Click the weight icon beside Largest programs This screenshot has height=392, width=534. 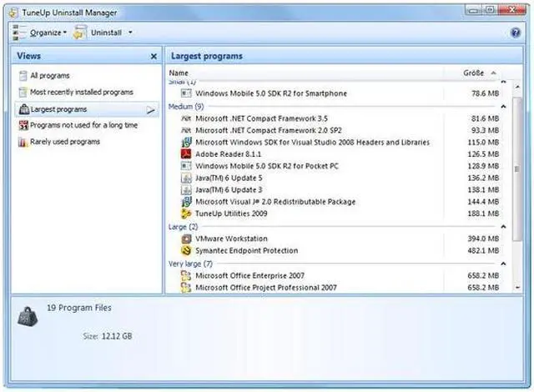point(24,109)
